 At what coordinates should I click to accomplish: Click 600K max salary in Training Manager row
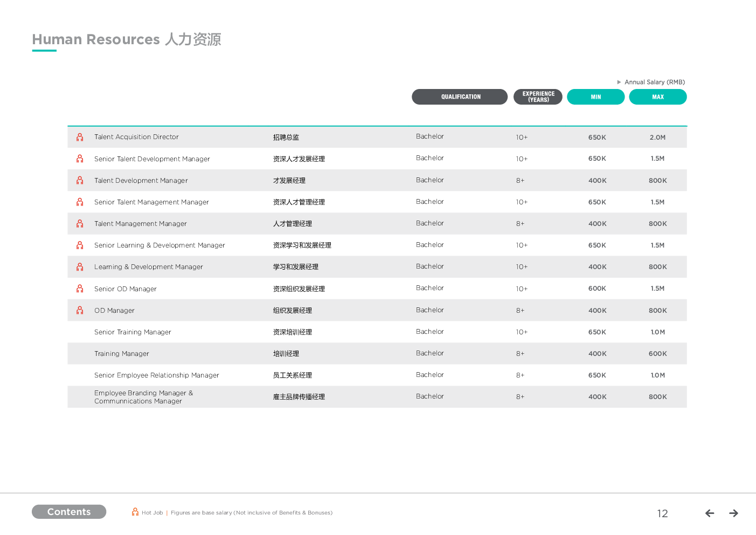658,354
